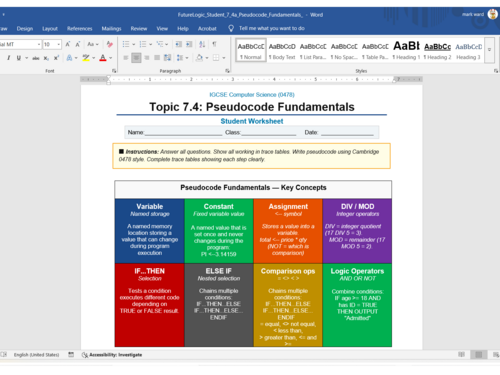Apply numbered list

click(143, 44)
